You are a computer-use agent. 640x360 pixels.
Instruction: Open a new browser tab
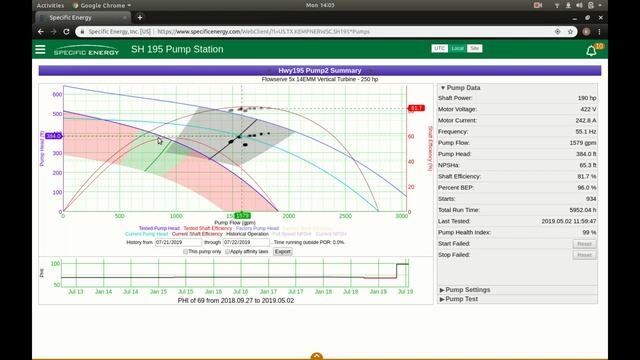click(140, 18)
